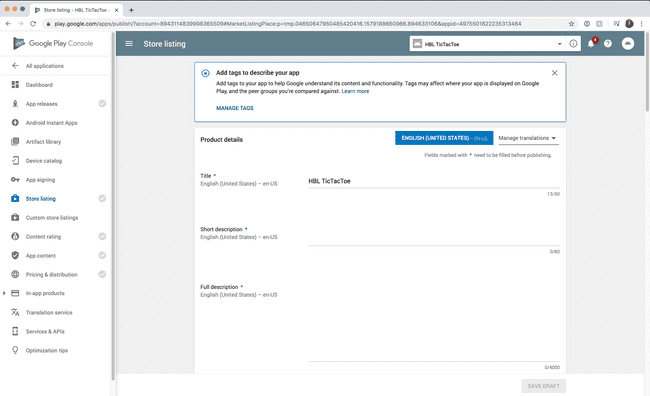This screenshot has height=396, width=650.
Task: Click the Store listing status checkmark
Action: pyautogui.click(x=102, y=198)
